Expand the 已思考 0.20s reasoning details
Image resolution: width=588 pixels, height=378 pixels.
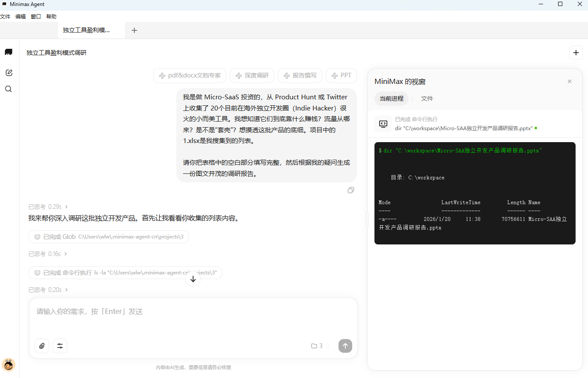click(48, 289)
